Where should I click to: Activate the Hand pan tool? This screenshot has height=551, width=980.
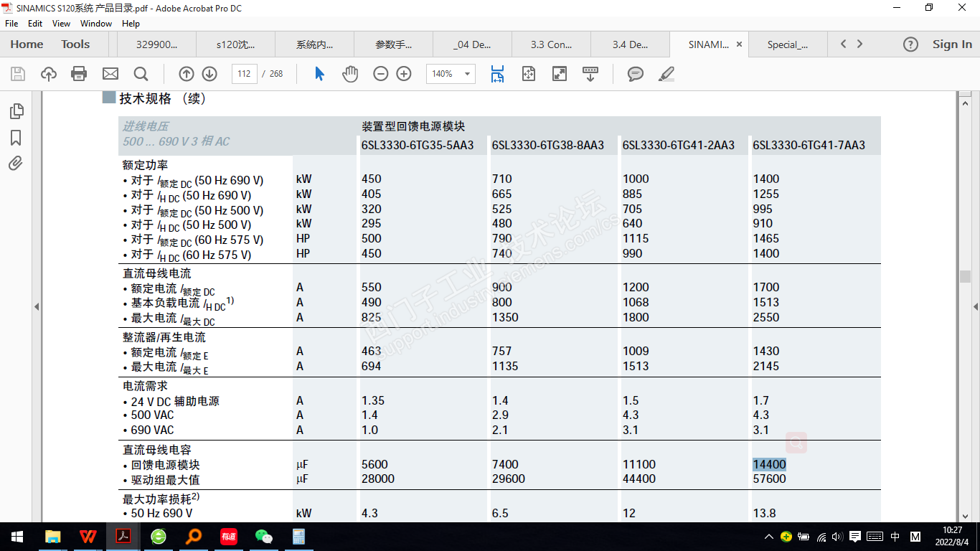pos(350,74)
